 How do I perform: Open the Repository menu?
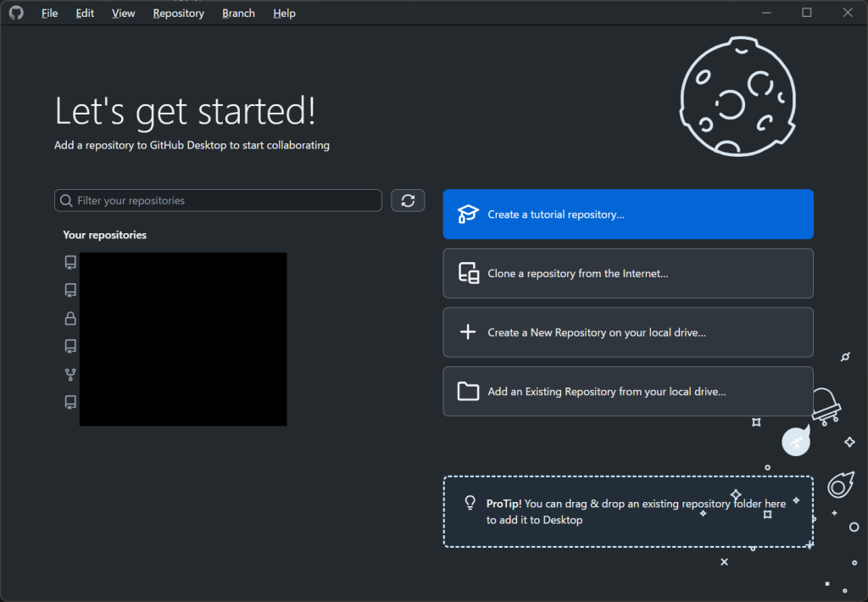click(x=178, y=14)
